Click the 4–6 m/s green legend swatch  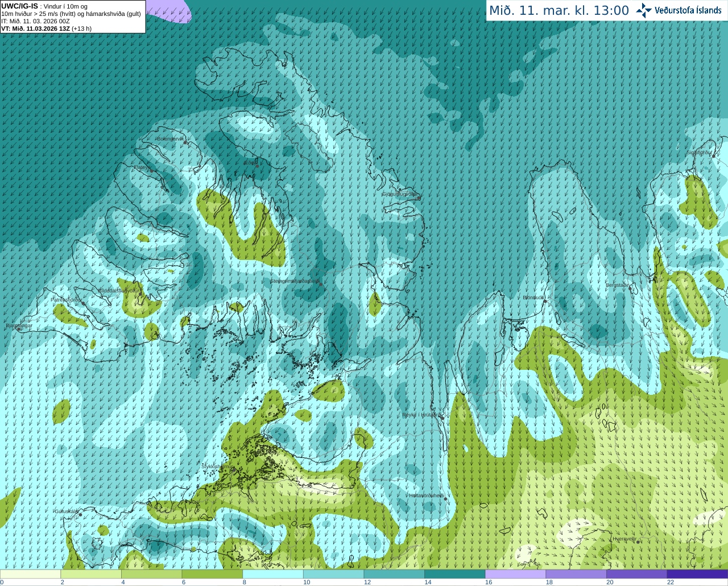[x=152, y=574]
